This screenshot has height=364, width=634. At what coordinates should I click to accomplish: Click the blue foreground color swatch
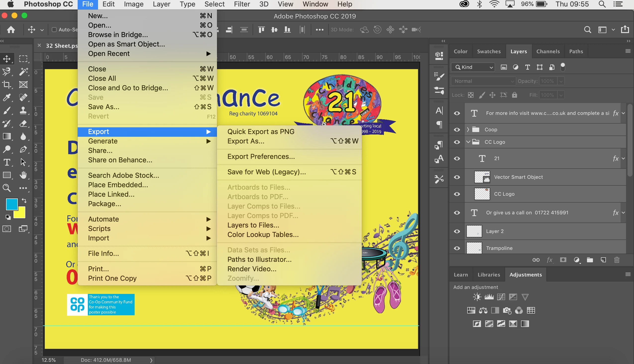pos(11,204)
